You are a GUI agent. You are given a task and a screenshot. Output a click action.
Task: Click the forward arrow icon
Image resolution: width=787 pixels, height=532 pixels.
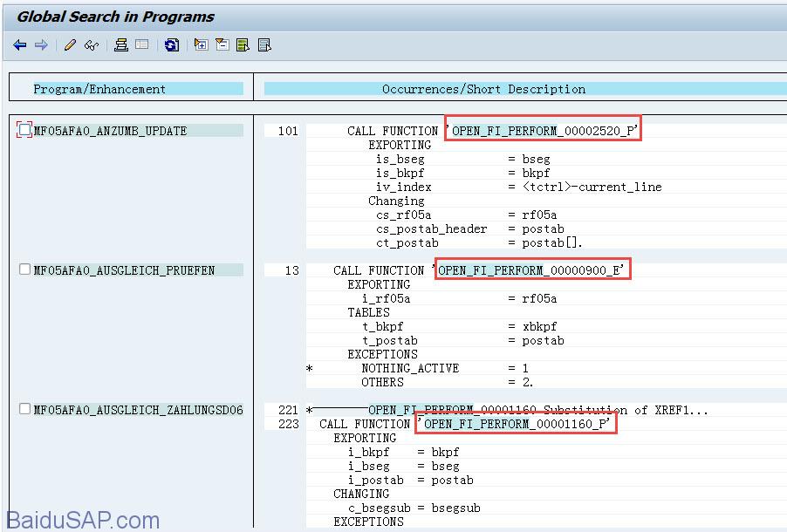click(x=41, y=45)
